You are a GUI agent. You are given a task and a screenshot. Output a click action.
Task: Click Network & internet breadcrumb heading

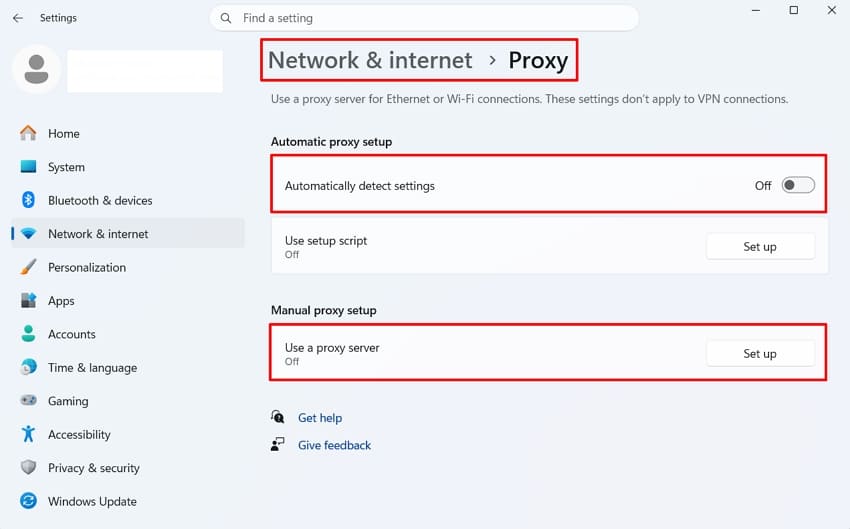(370, 60)
